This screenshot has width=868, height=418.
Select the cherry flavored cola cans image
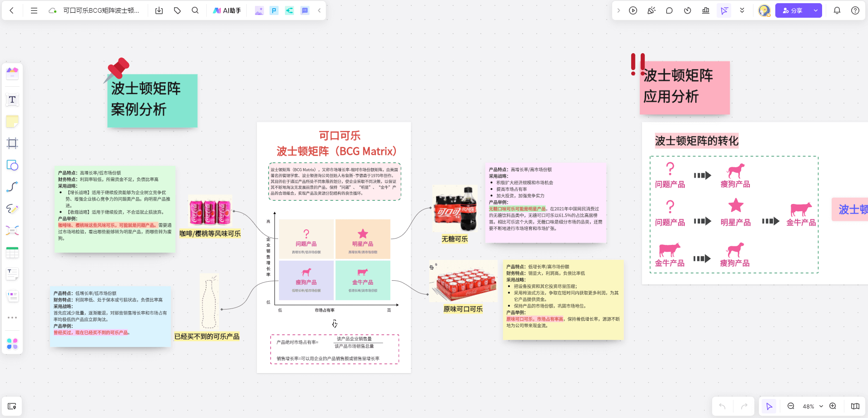(x=210, y=211)
